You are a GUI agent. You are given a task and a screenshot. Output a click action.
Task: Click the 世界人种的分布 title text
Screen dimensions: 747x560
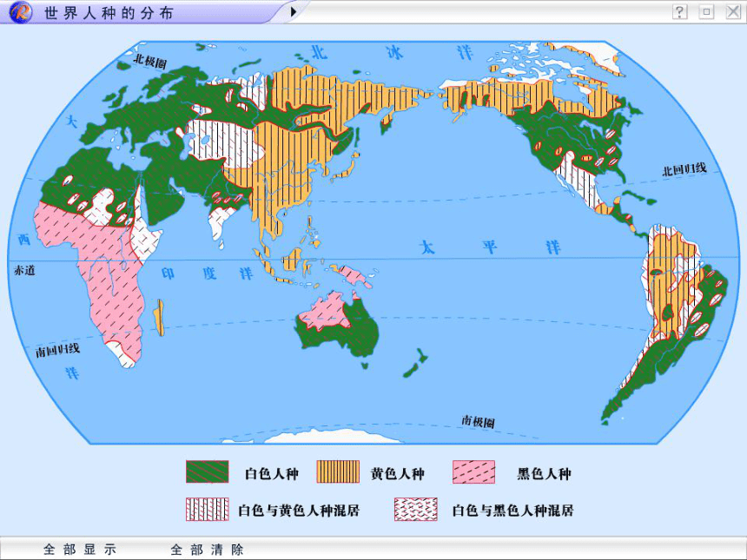(109, 13)
